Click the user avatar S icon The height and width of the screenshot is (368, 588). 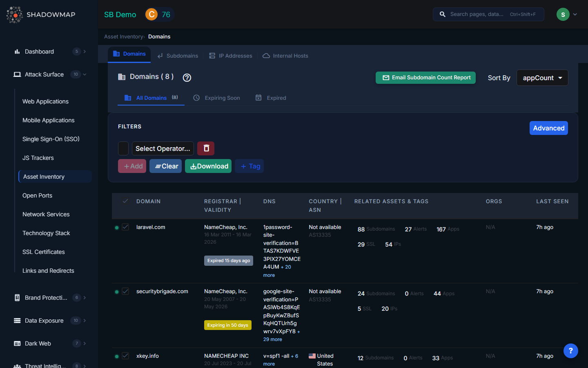coord(563,14)
